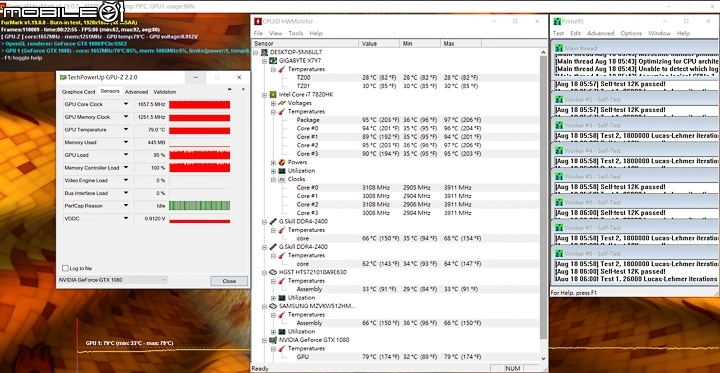Collapse the Clocks node in HWMonitor
720x373 pixels.
(x=273, y=179)
